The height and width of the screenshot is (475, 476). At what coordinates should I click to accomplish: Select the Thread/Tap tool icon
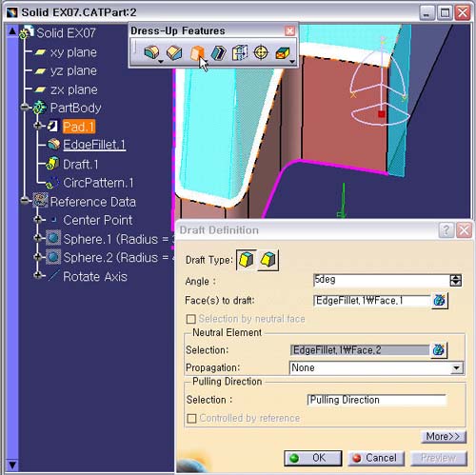261,52
